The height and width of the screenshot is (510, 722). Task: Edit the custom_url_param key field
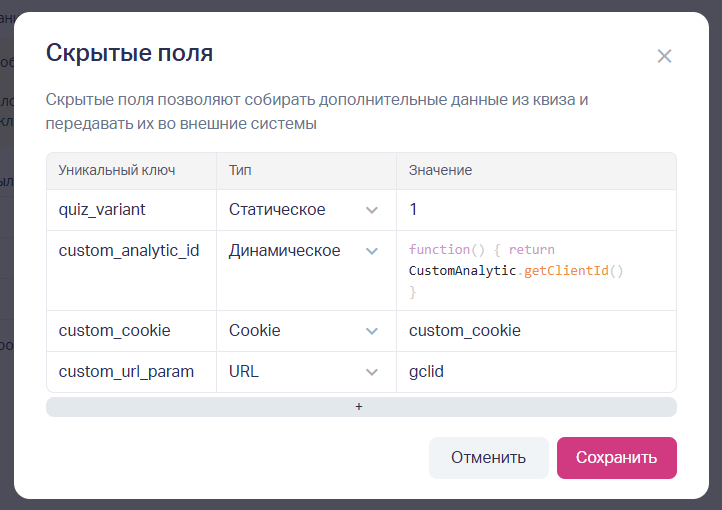pos(130,372)
